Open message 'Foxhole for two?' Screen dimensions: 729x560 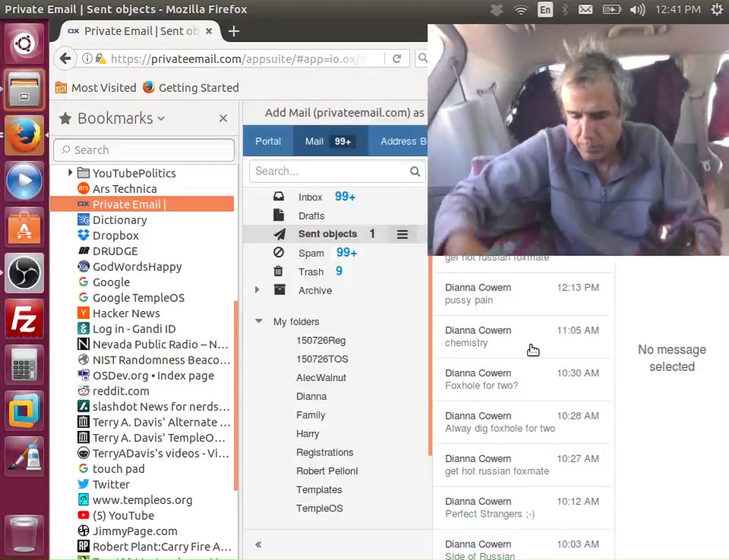tap(522, 379)
